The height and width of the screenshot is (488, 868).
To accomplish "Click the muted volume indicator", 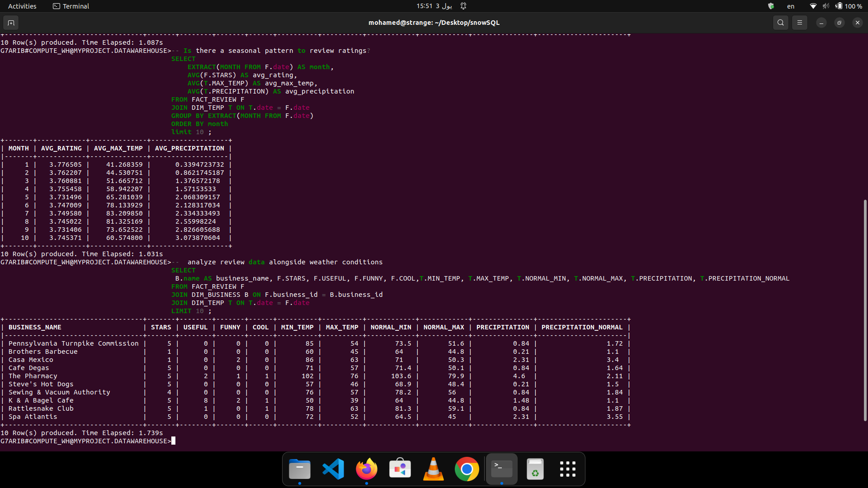I will [826, 6].
